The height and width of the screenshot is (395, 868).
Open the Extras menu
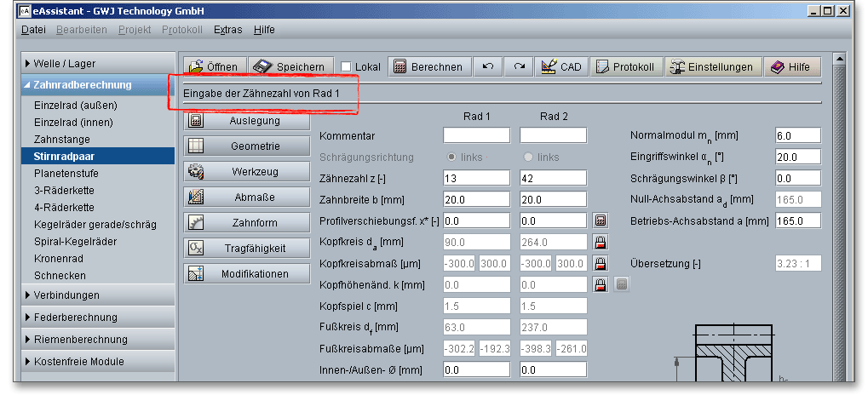coord(227,30)
